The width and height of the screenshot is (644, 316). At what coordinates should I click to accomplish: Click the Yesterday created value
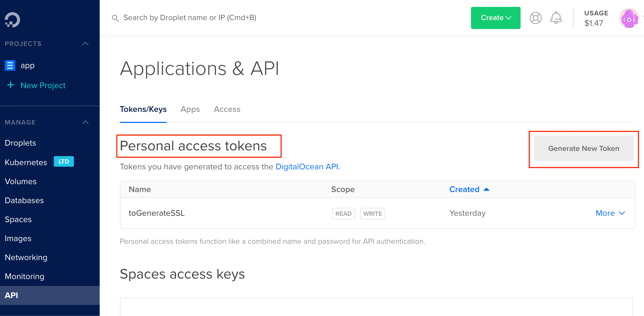[468, 213]
